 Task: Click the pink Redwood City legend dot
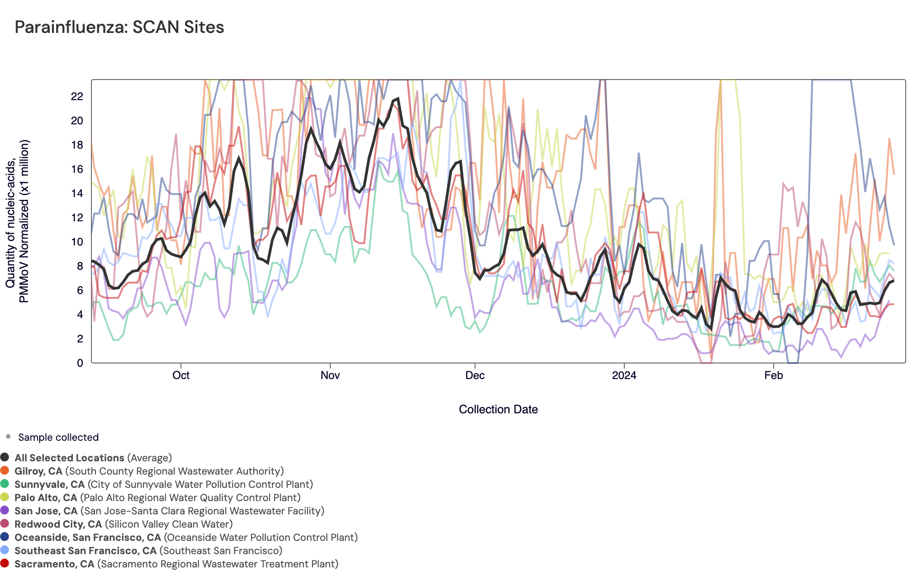pos(5,524)
